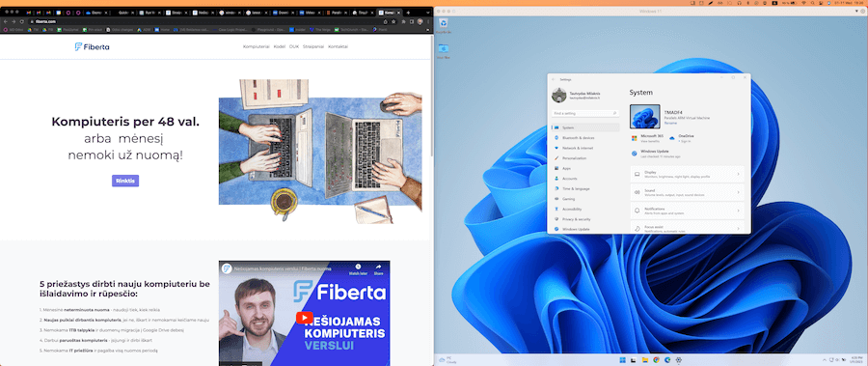Open Windows Update in sidebar

(x=585, y=229)
